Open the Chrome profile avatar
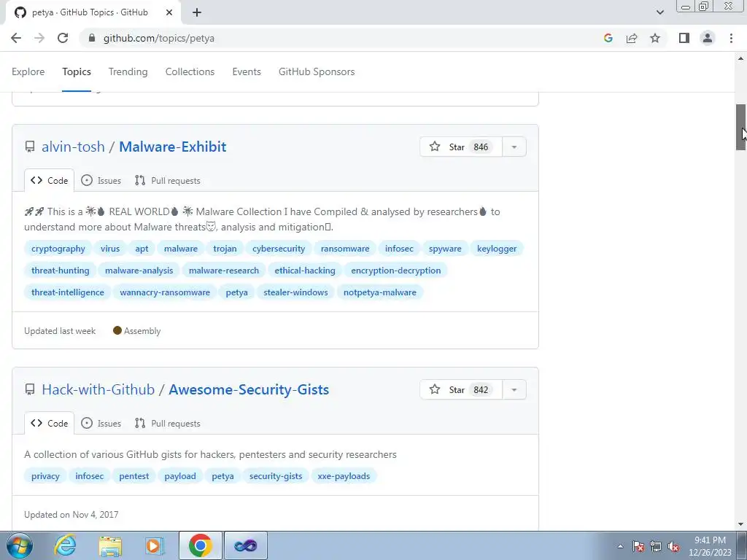The height and width of the screenshot is (560, 747). (x=708, y=38)
